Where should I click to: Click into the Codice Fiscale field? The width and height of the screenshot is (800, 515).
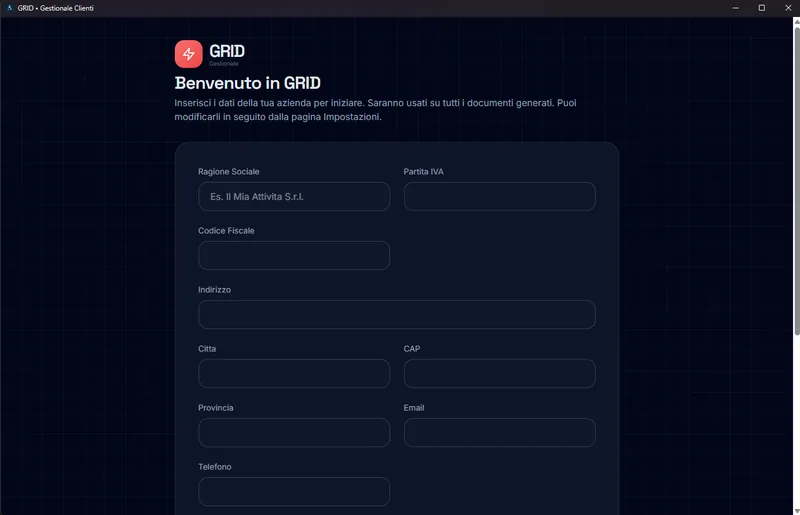click(294, 255)
